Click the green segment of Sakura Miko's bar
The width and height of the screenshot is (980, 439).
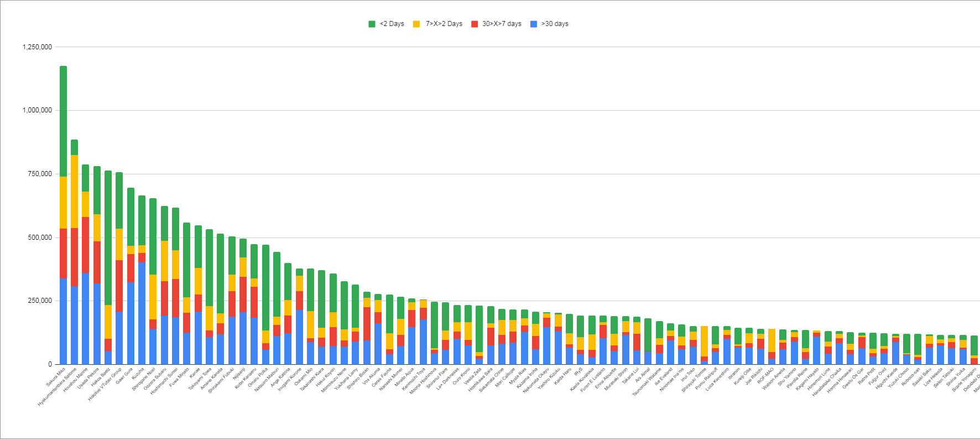tap(64, 121)
